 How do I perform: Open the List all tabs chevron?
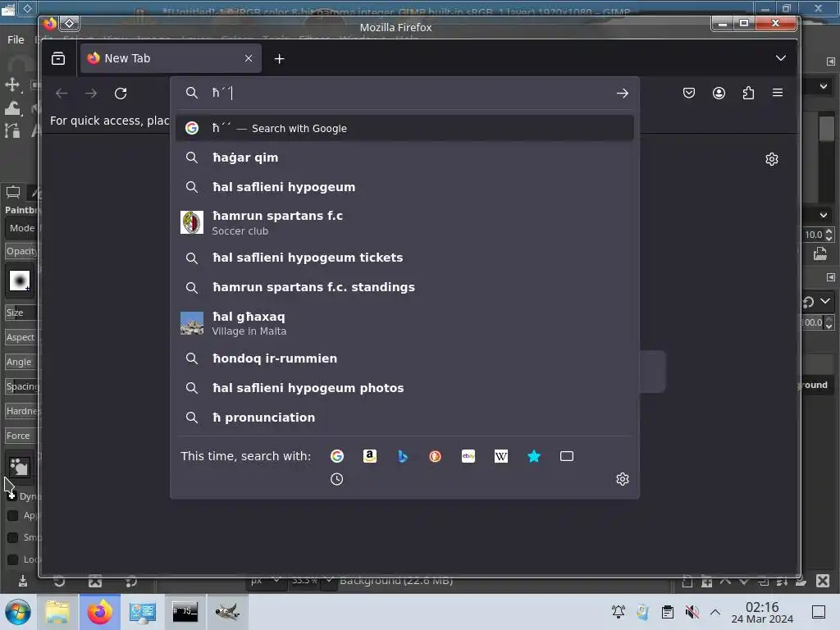(781, 58)
